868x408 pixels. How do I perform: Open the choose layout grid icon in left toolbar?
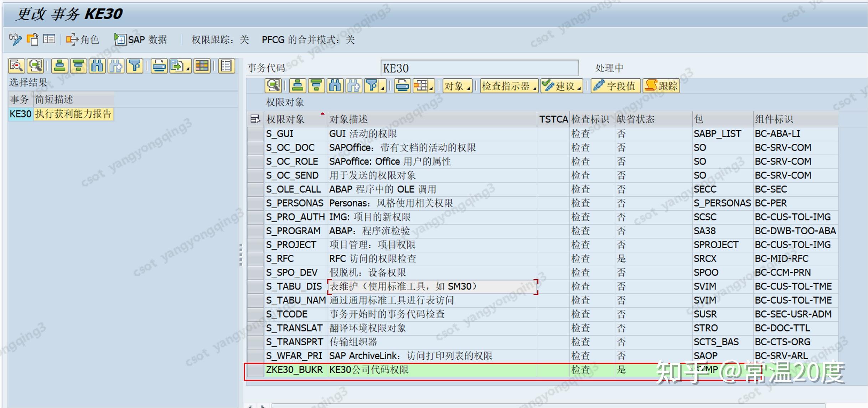click(x=201, y=66)
